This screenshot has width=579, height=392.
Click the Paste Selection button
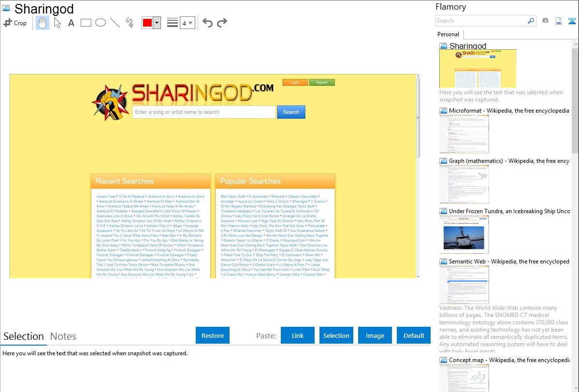(336, 335)
